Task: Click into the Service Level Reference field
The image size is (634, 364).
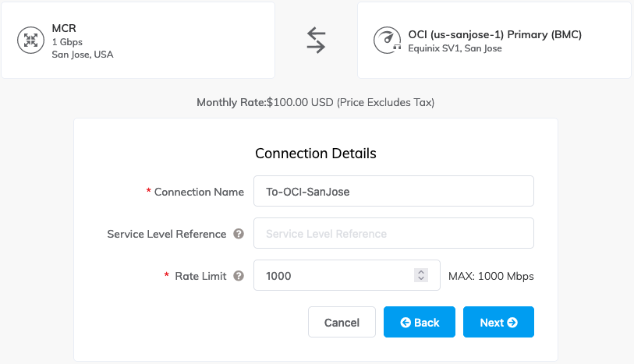Action: pyautogui.click(x=393, y=233)
